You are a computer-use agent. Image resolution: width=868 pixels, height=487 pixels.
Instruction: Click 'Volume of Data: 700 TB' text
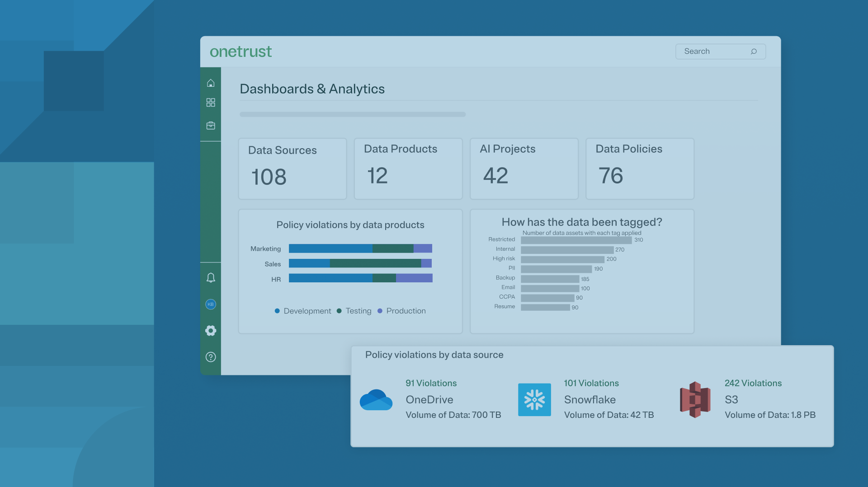[x=453, y=415]
